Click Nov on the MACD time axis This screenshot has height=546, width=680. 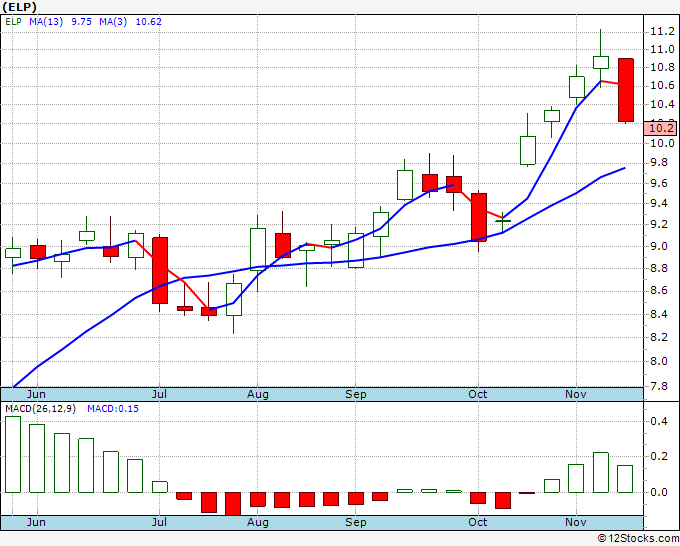click(x=575, y=522)
